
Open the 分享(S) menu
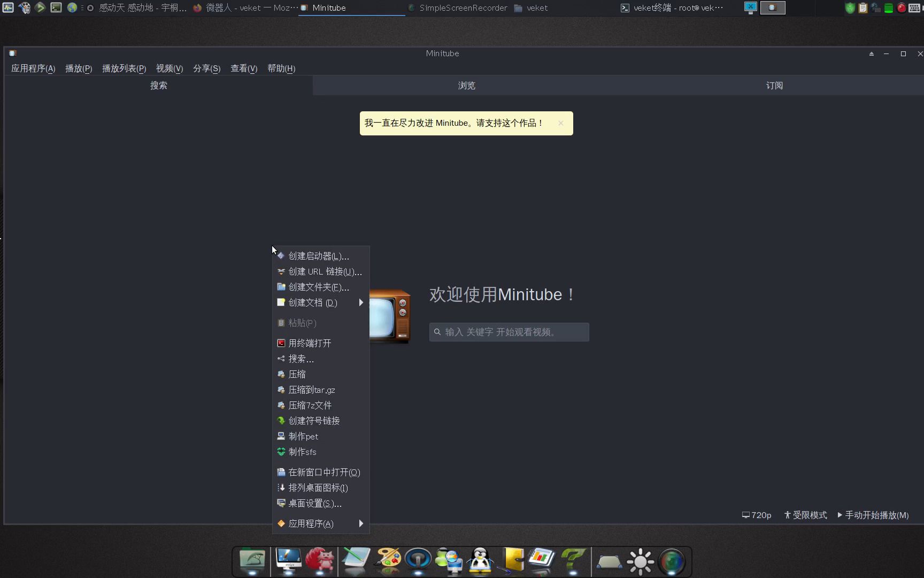(x=207, y=69)
